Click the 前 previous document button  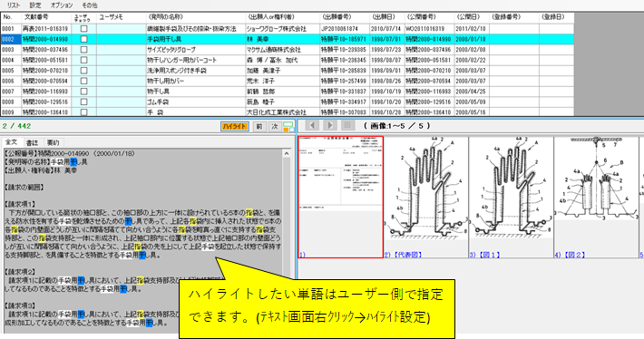(259, 126)
